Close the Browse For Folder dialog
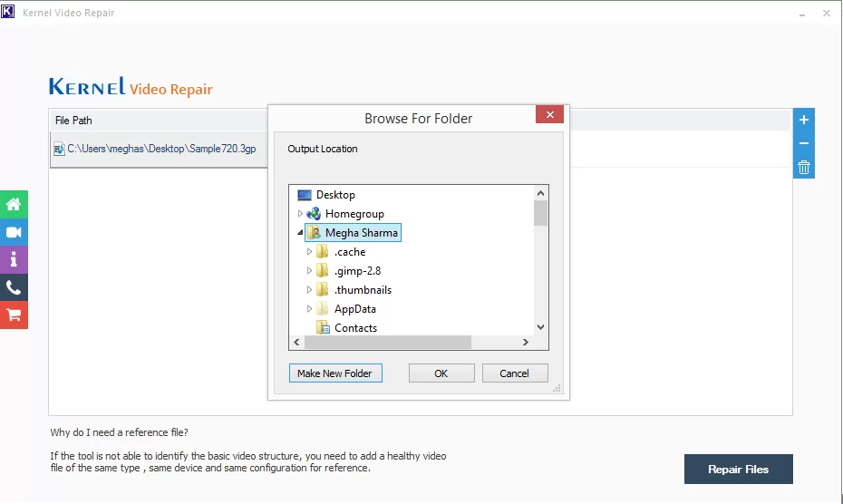Screen dimensions: 843x504 [549, 114]
